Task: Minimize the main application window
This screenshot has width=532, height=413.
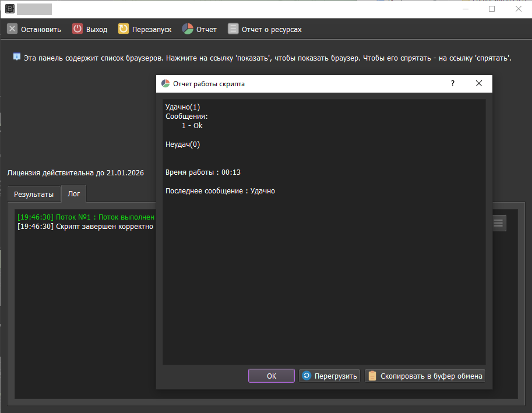Action: (466, 9)
